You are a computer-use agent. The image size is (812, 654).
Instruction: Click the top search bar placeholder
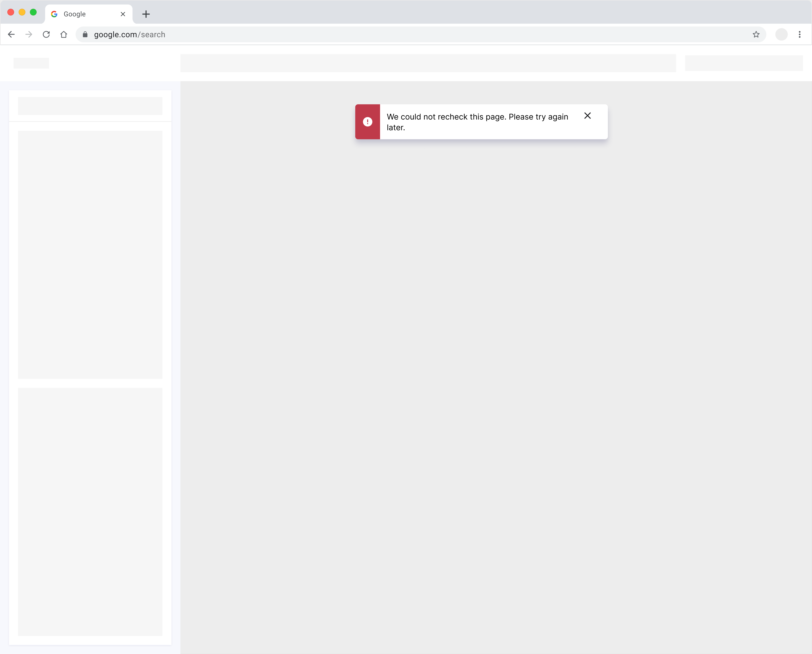(x=428, y=63)
